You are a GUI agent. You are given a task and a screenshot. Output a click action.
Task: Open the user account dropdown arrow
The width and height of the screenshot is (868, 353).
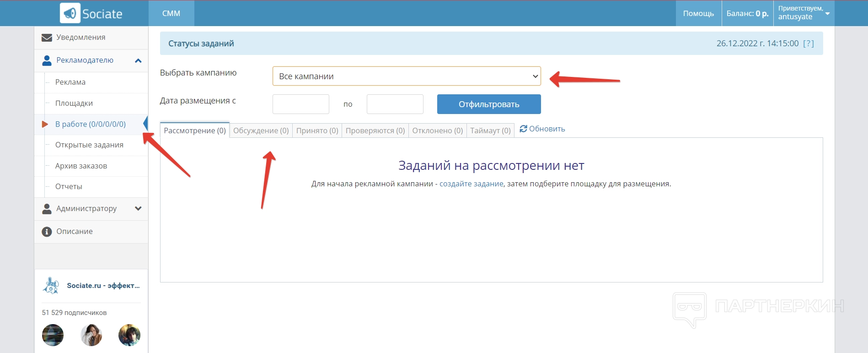coord(827,14)
